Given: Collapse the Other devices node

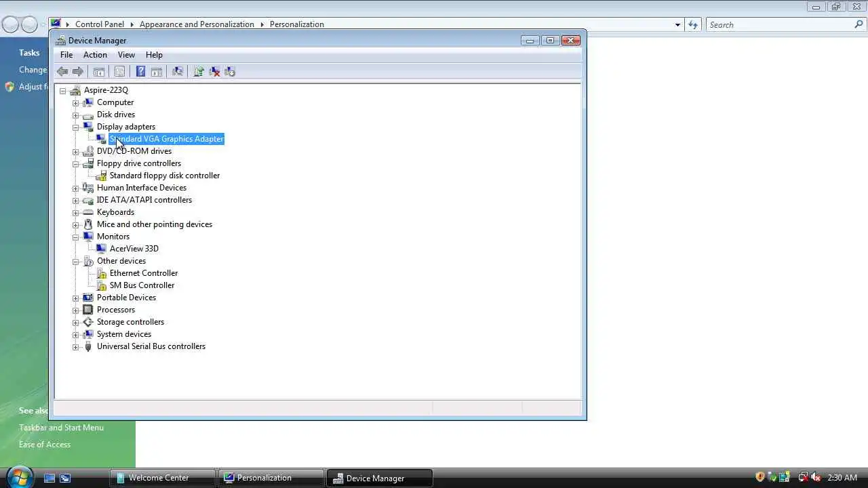Looking at the screenshot, I should (76, 261).
